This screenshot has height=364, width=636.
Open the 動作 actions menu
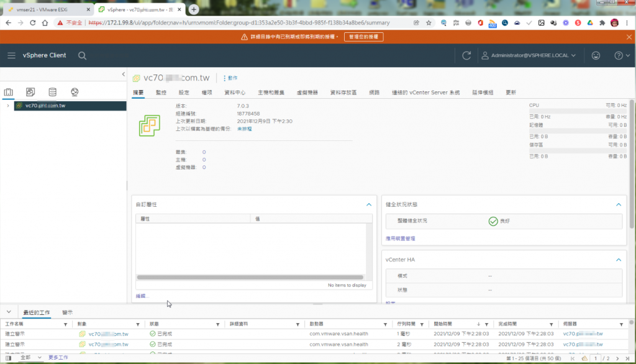point(230,78)
